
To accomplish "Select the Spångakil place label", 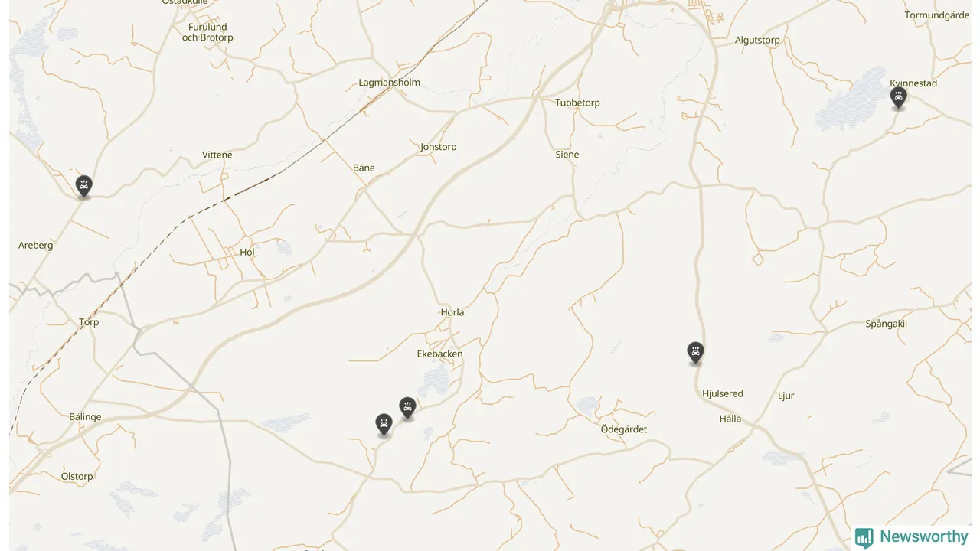I will pos(887,324).
